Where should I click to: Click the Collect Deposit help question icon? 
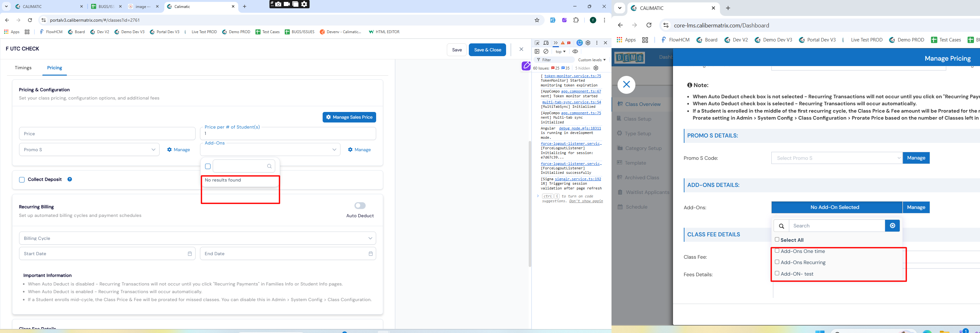point(70,180)
